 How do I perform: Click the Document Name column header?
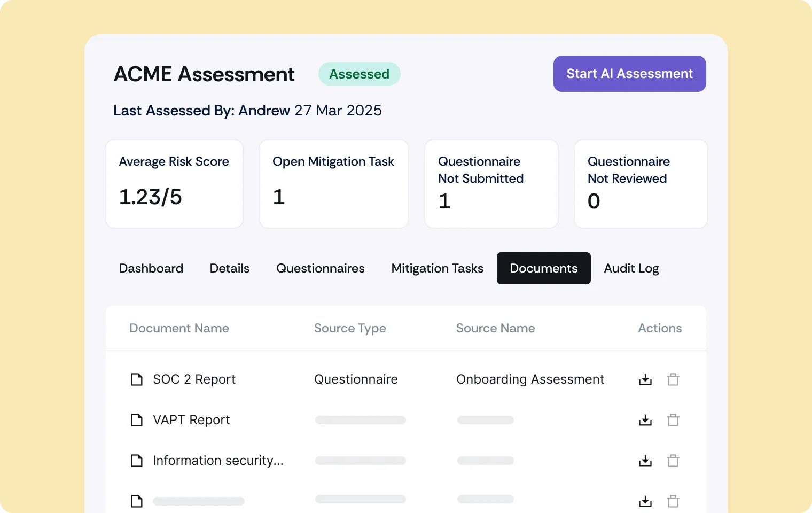click(179, 328)
